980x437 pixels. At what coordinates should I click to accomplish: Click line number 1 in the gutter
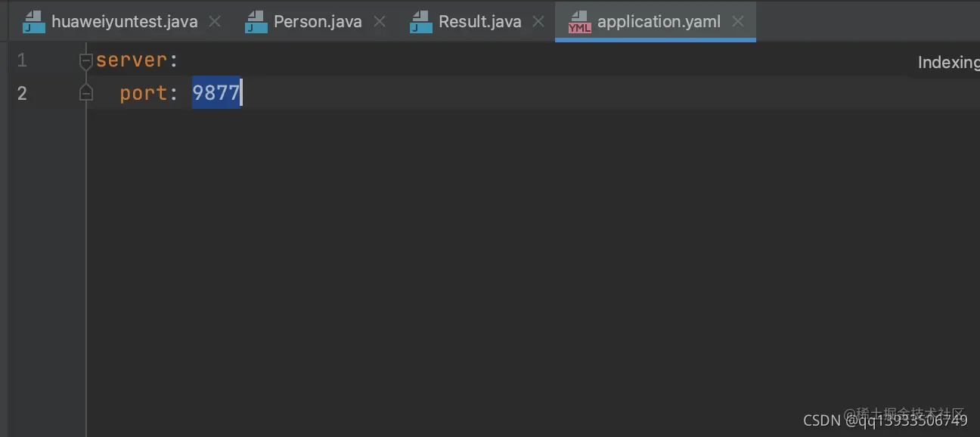pos(22,60)
